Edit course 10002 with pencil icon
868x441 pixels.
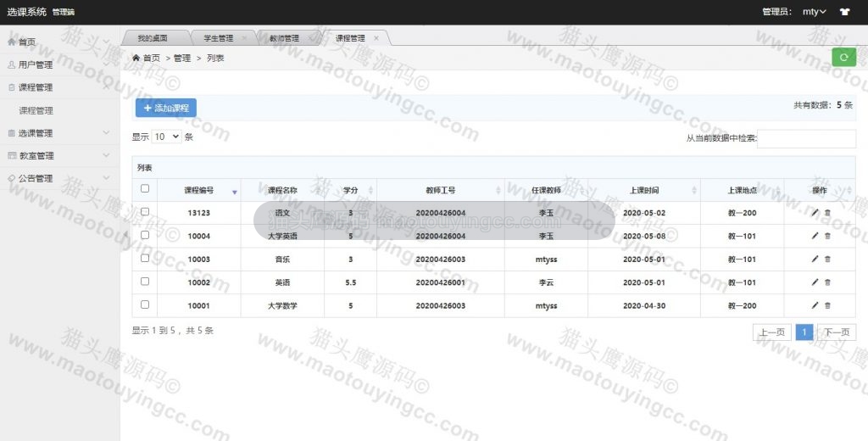tap(815, 282)
